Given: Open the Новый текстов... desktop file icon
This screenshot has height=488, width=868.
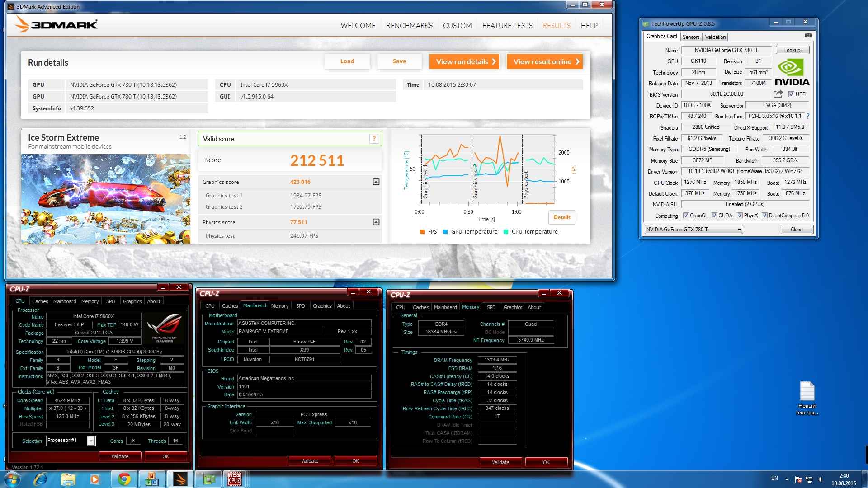Looking at the screenshot, I should (807, 398).
